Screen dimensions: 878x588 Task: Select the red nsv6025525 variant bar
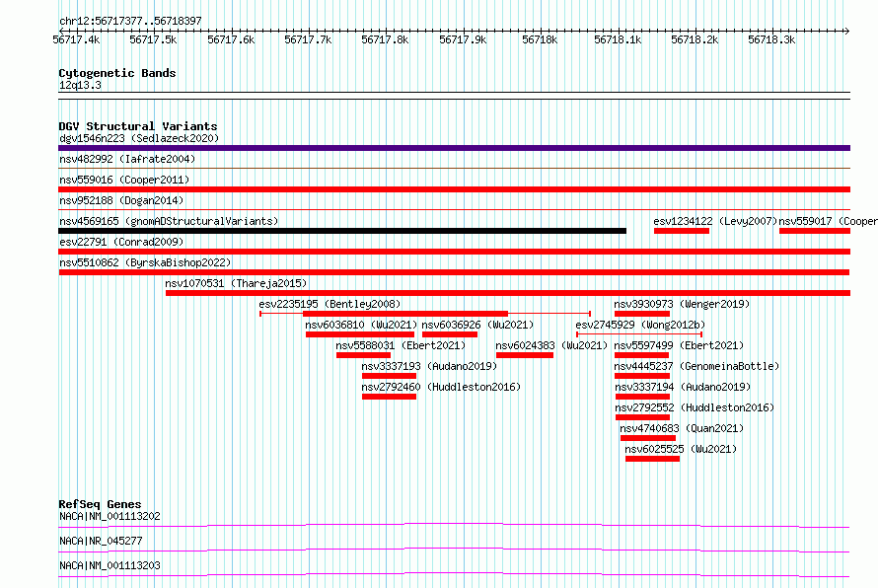(x=652, y=459)
